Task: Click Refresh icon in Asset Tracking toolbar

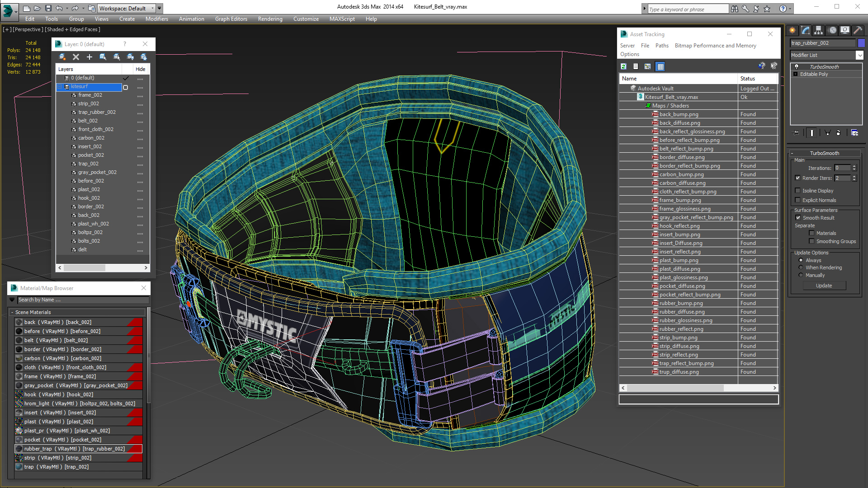Action: point(623,66)
